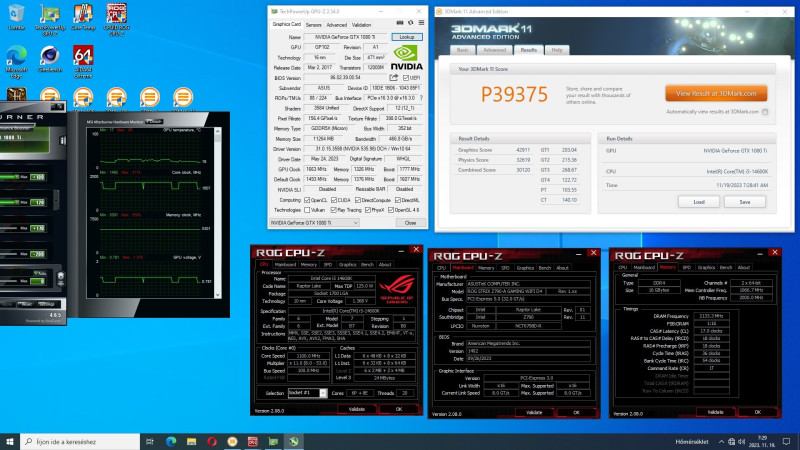Toggle the CUDA checkbox
The width and height of the screenshot is (800, 450).
(334, 201)
